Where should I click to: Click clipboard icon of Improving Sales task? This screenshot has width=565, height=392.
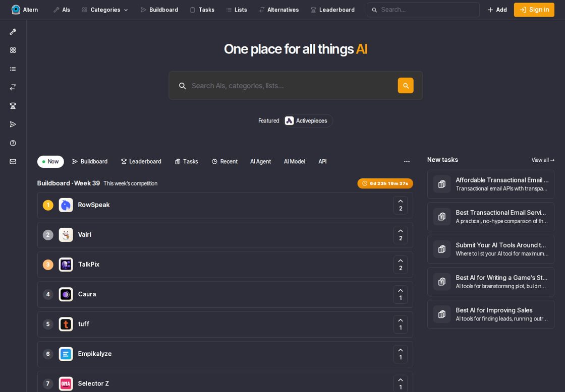point(442,314)
